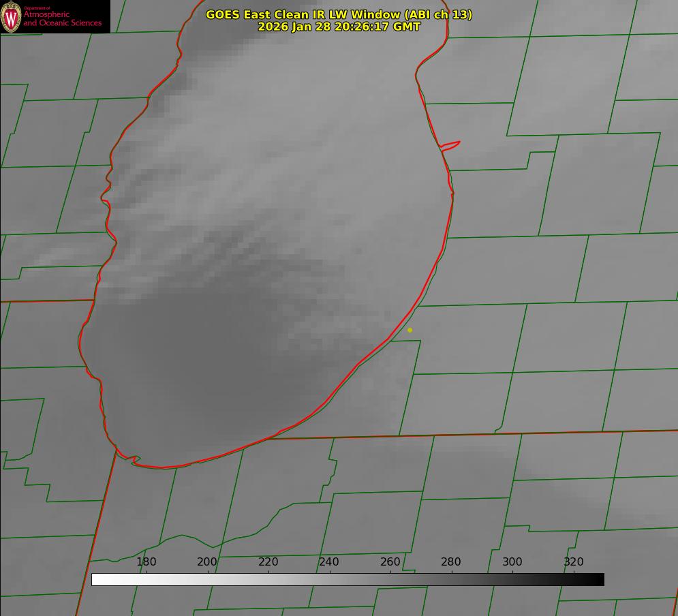Click the small 'Department of' text
Screen dimensions: 678x616
click(37, 8)
